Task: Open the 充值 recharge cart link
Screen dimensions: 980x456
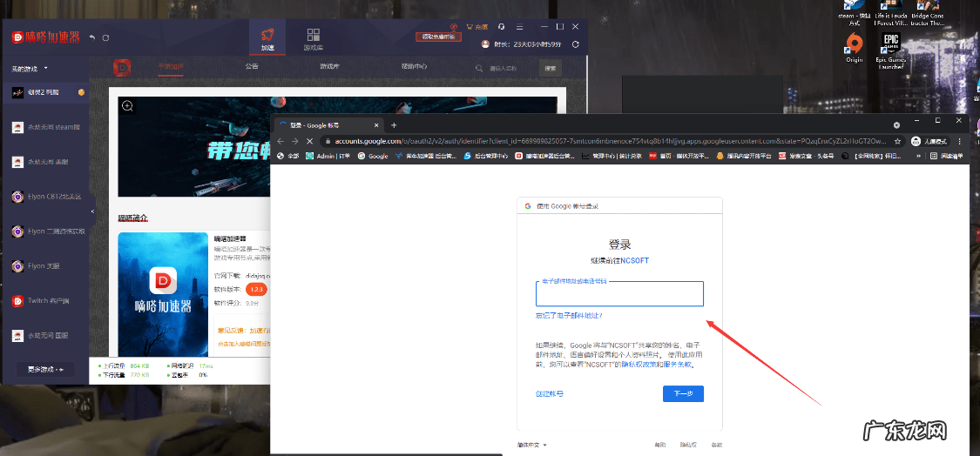Action: (476, 27)
